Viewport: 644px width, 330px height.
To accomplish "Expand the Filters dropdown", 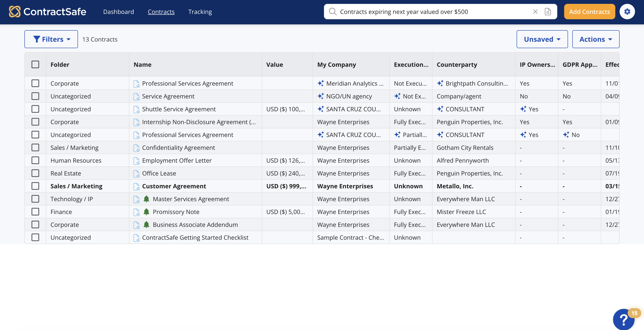I will click(51, 39).
